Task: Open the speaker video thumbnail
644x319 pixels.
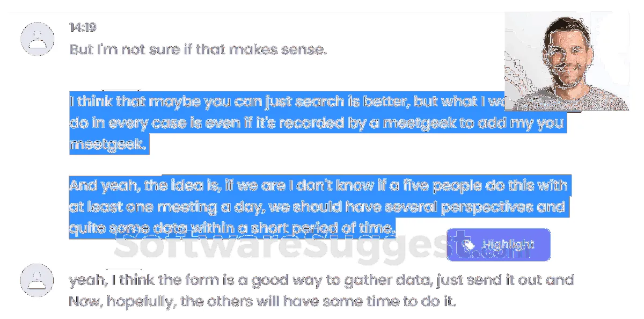Action: click(x=566, y=62)
